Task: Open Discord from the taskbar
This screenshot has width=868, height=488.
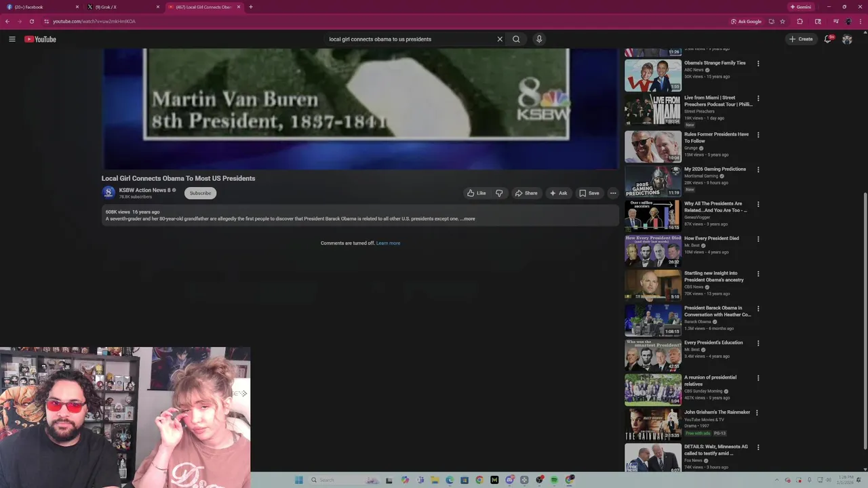Action: (509, 480)
